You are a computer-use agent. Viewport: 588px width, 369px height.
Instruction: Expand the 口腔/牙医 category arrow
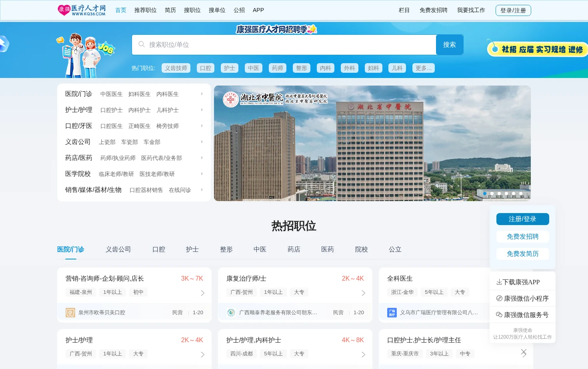(202, 126)
